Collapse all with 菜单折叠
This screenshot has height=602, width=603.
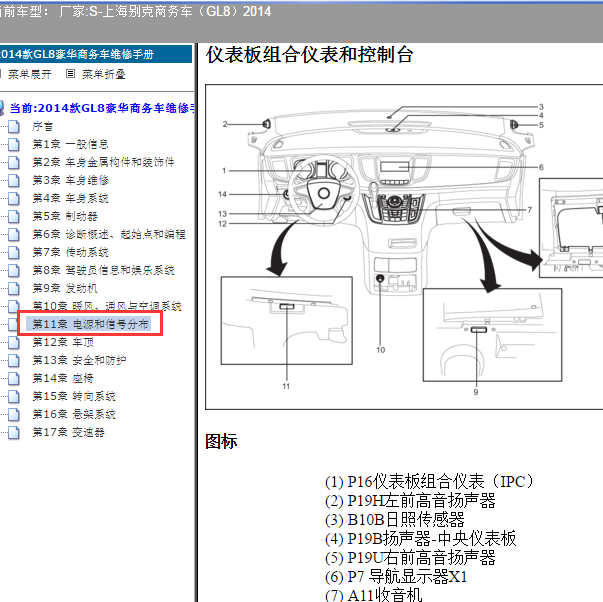click(104, 74)
